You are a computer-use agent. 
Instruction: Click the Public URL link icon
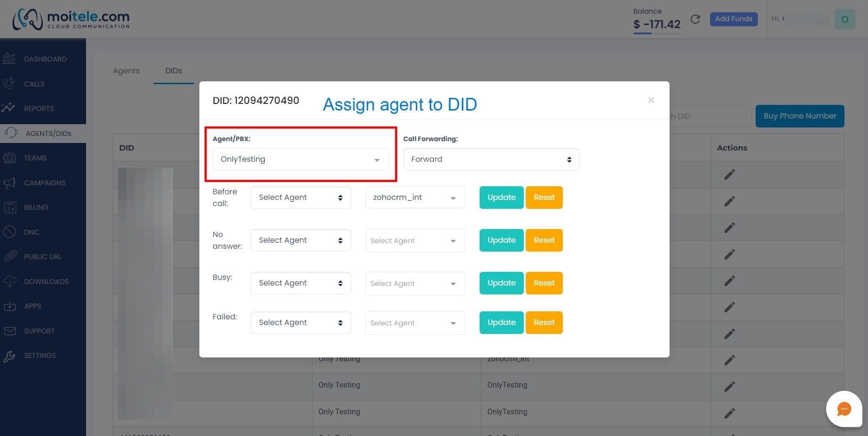[x=9, y=256]
